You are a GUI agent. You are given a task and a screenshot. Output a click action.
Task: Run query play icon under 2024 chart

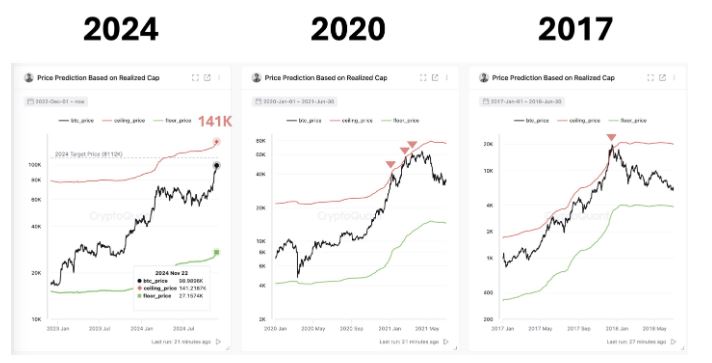[x=218, y=341]
